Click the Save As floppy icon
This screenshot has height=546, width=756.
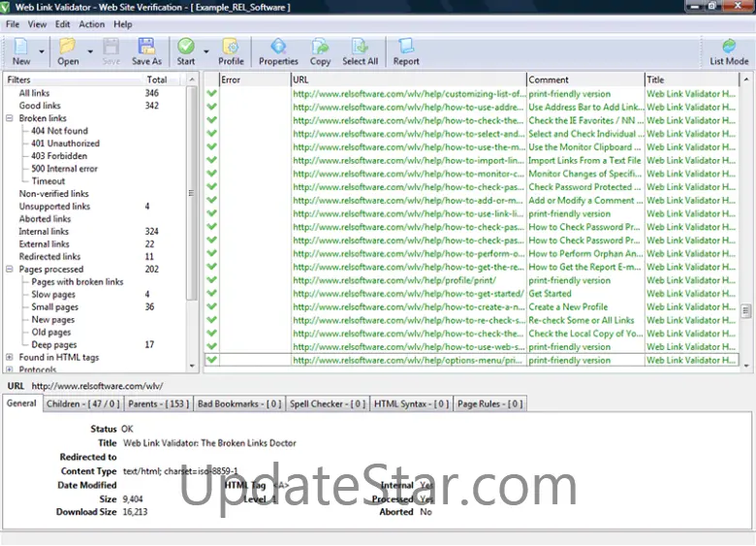[x=146, y=47]
